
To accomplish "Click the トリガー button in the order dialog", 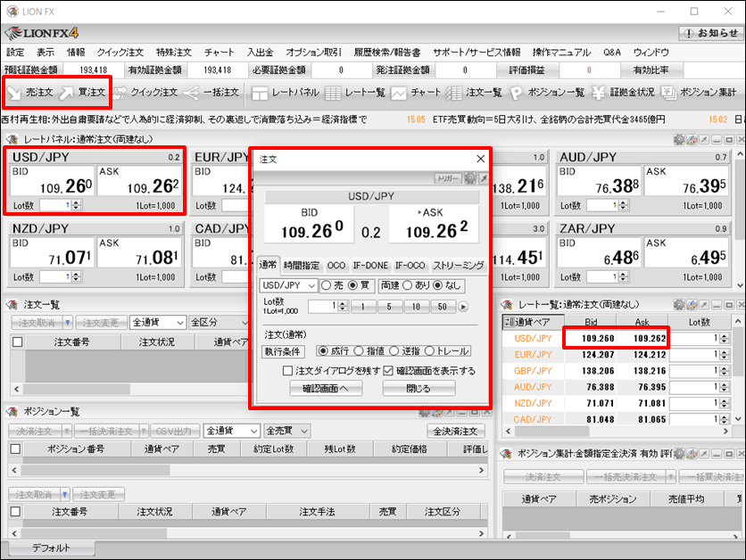I will click(x=448, y=178).
